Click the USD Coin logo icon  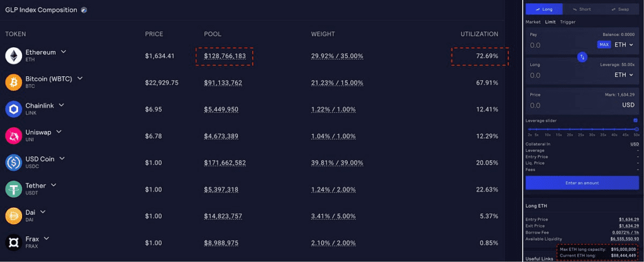14,163
